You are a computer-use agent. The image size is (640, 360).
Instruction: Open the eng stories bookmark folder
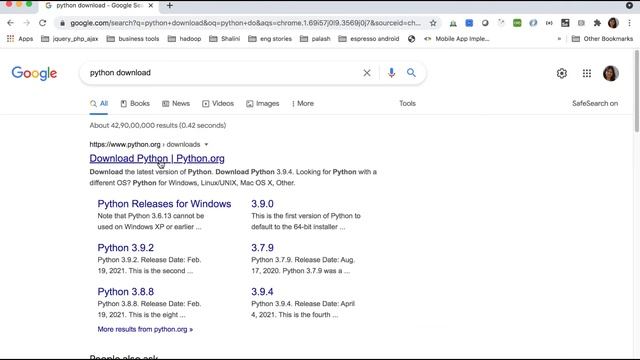point(270,39)
